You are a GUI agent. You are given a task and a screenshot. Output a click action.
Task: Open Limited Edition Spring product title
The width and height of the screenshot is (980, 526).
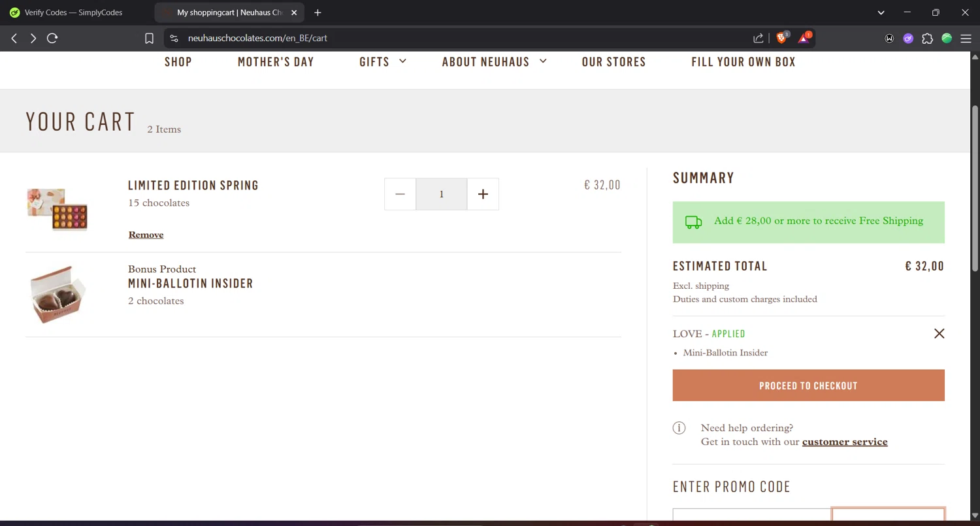pyautogui.click(x=193, y=186)
